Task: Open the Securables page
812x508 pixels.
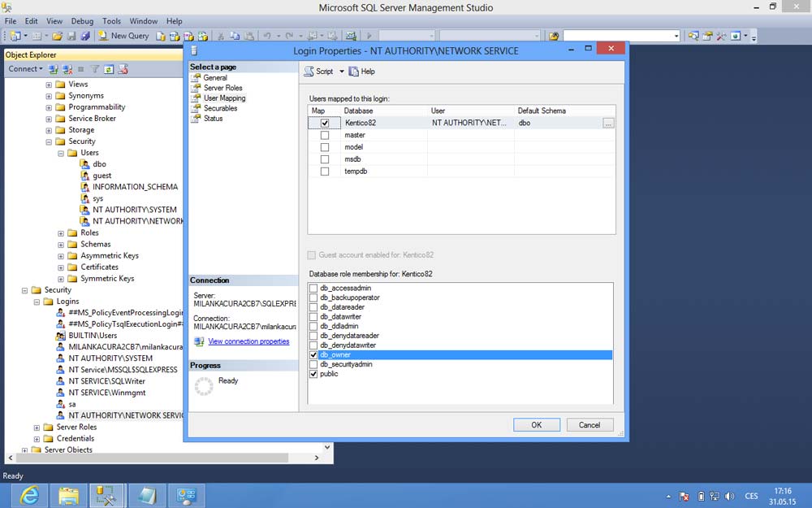Action: tap(220, 108)
